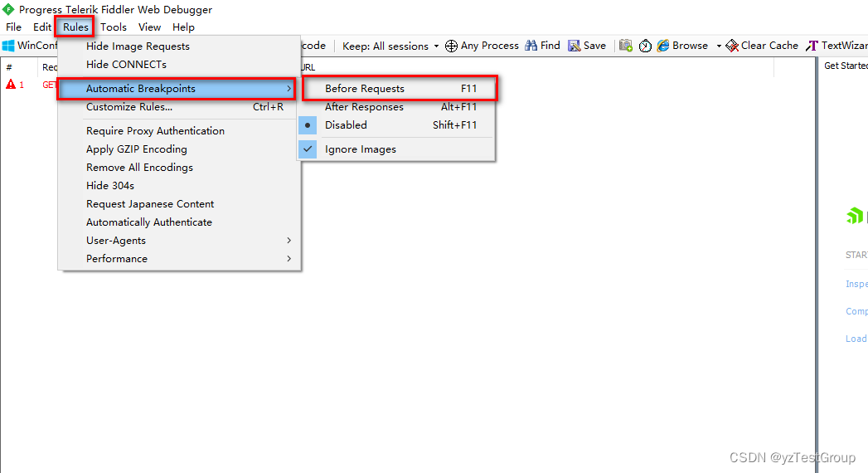Open the Tools menu
This screenshot has height=473, width=868.
114,27
